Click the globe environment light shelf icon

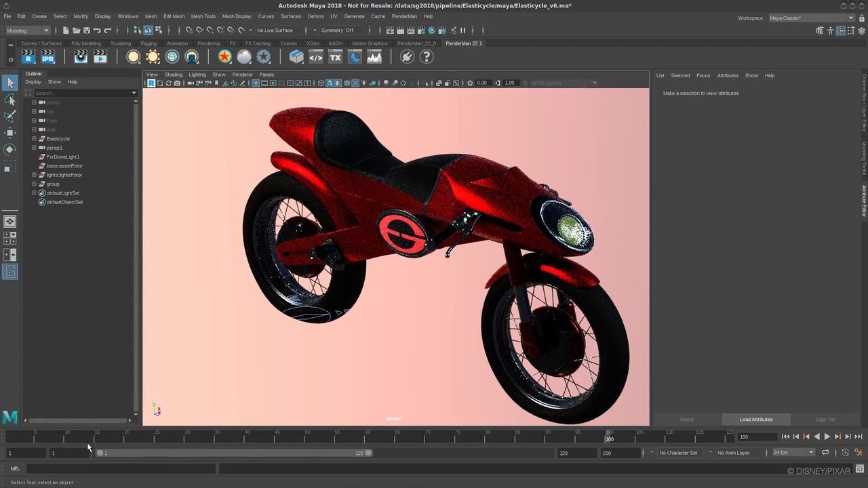pos(172,57)
